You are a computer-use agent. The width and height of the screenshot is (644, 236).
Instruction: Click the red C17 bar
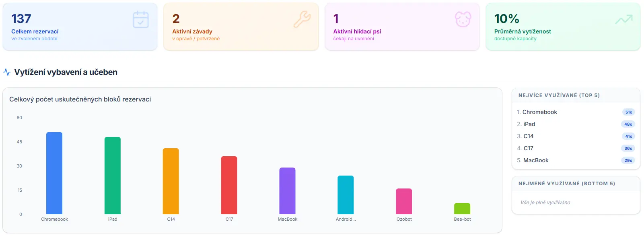pyautogui.click(x=229, y=185)
